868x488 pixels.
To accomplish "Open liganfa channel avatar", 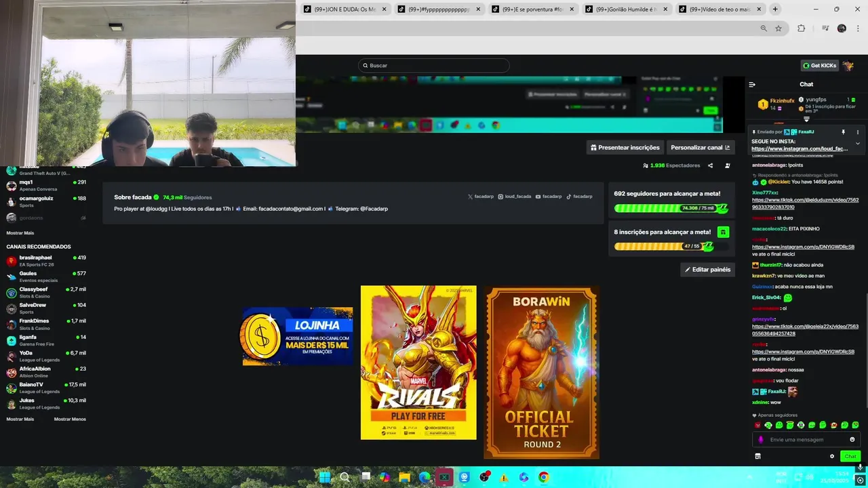I will click(x=12, y=340).
